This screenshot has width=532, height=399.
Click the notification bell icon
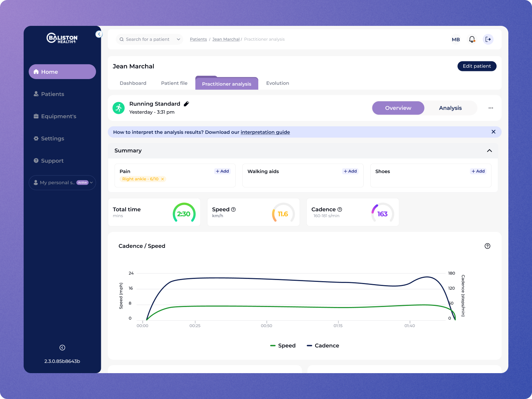coord(472,39)
